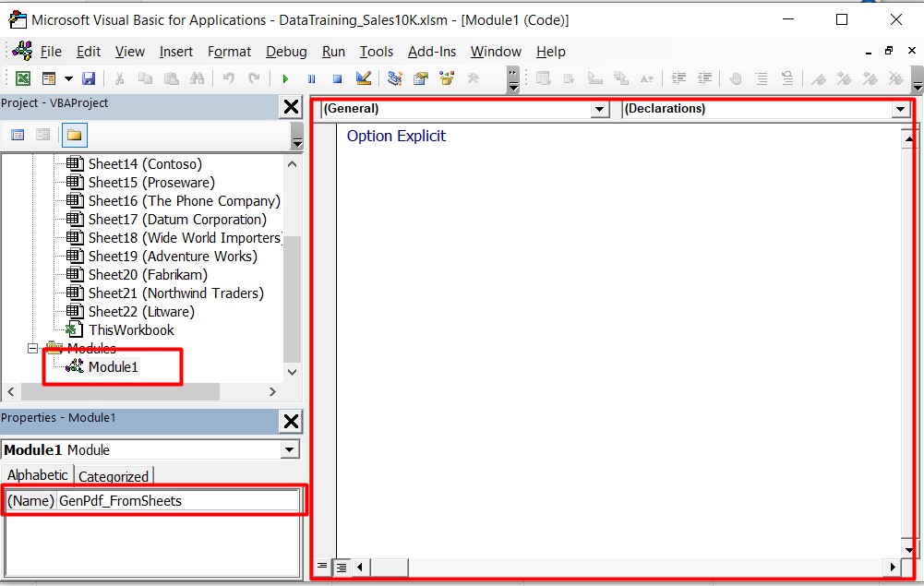Viewport: 924px width, 586px height.
Task: Click the Paste clipboard icon
Action: 171,78
